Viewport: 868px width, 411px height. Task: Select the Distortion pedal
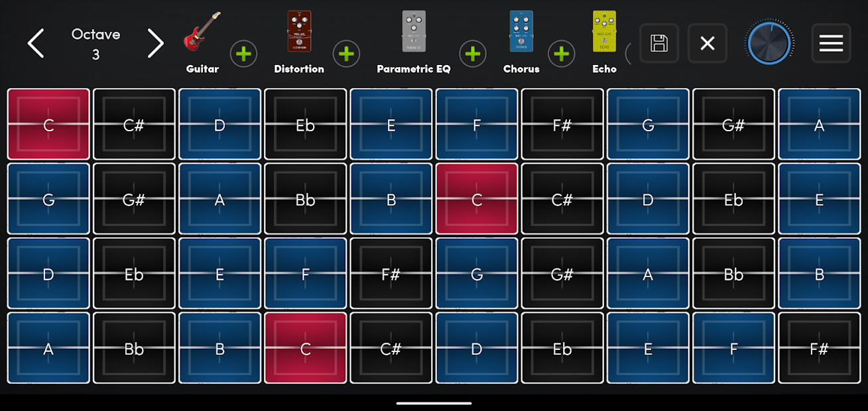(x=299, y=40)
